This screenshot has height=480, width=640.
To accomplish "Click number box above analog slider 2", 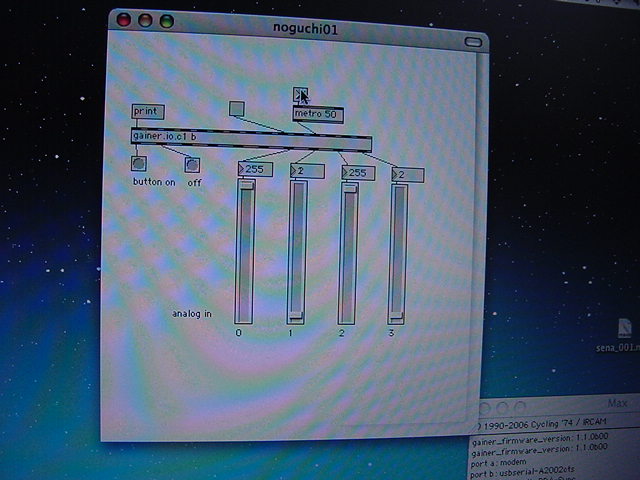I will click(358, 173).
